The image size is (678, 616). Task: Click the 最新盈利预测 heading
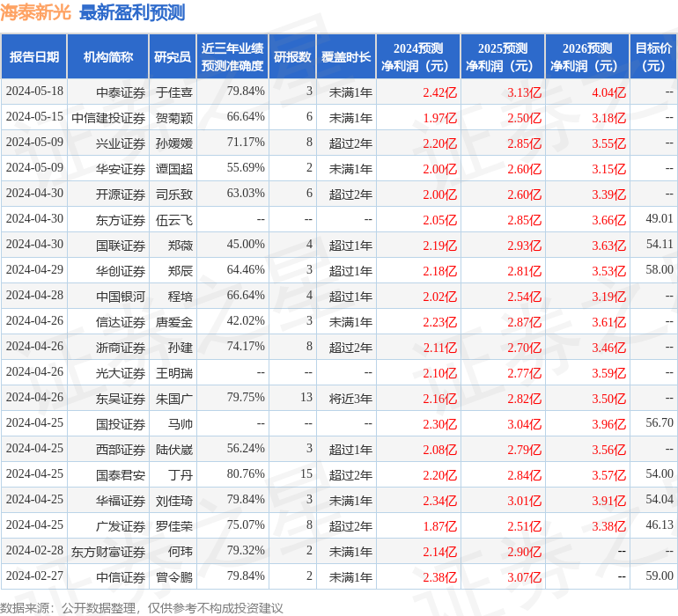click(132, 12)
